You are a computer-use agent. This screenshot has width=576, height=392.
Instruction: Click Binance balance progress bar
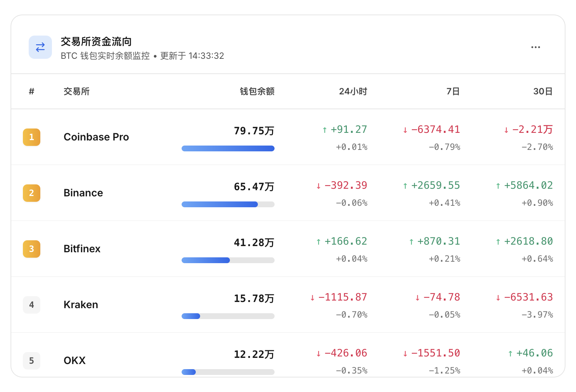click(228, 204)
